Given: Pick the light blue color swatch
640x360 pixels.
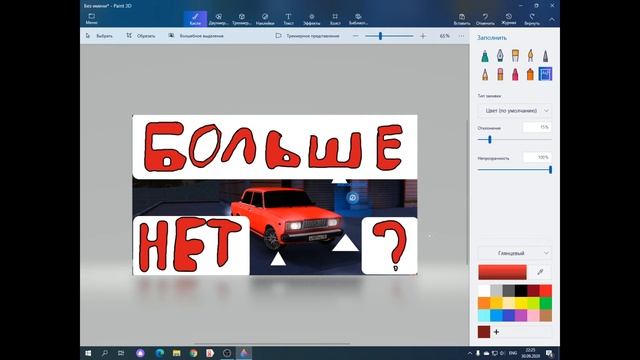Looking at the screenshot, I should 484,315.
